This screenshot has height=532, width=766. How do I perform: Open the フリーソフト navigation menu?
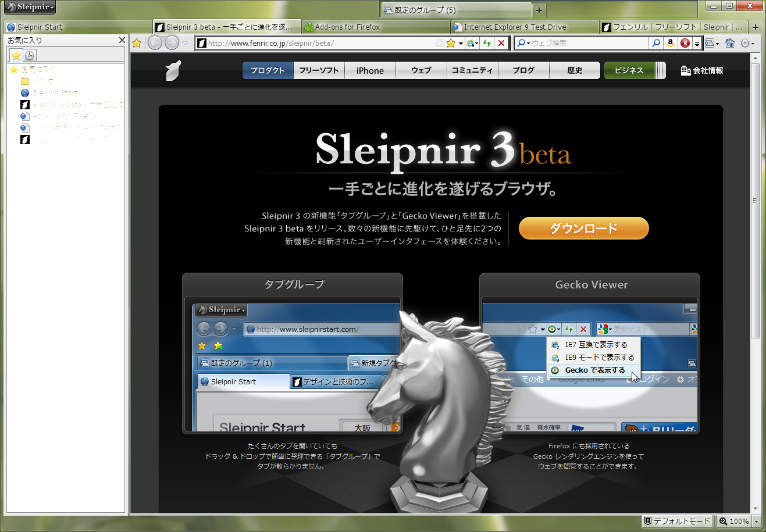(319, 70)
